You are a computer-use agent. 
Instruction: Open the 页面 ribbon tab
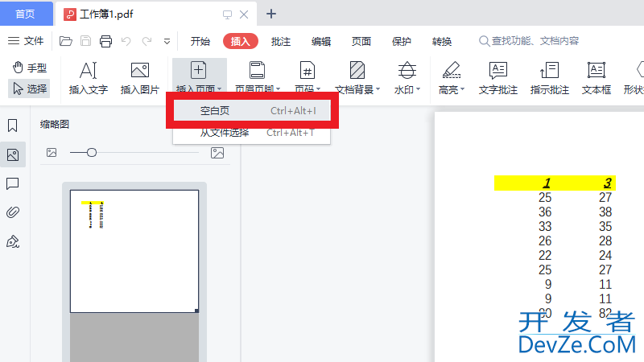(x=361, y=42)
